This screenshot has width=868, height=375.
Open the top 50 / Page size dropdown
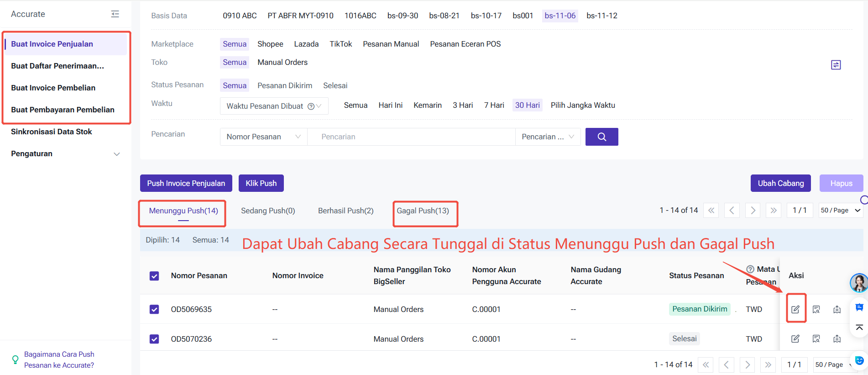[840, 210]
